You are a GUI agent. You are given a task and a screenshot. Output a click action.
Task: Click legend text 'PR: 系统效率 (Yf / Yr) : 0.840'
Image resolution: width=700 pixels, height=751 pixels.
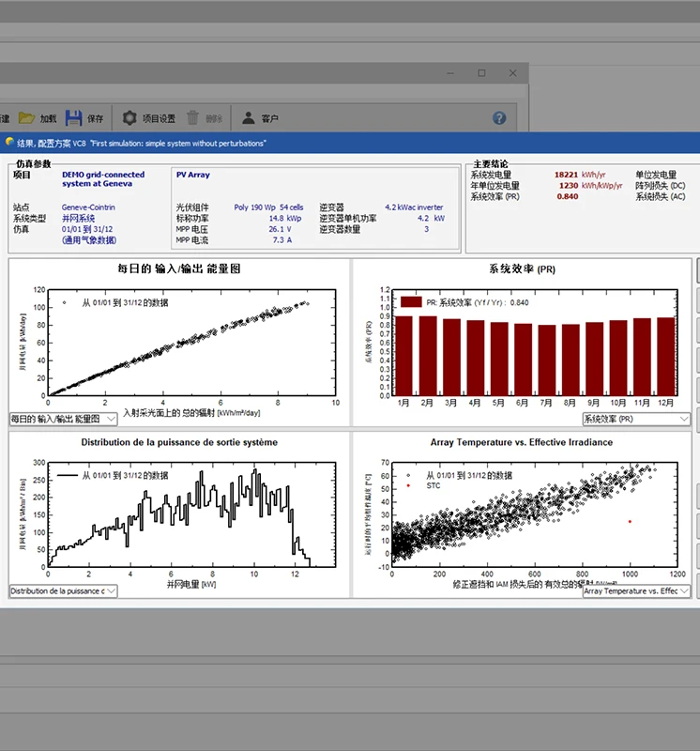478,302
